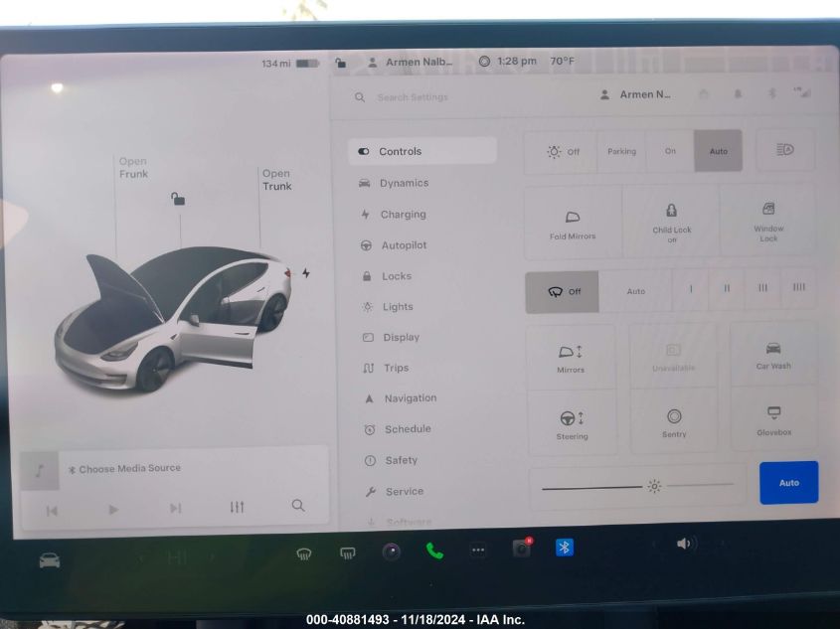
Task: Fold the side mirrors
Action: click(x=573, y=224)
